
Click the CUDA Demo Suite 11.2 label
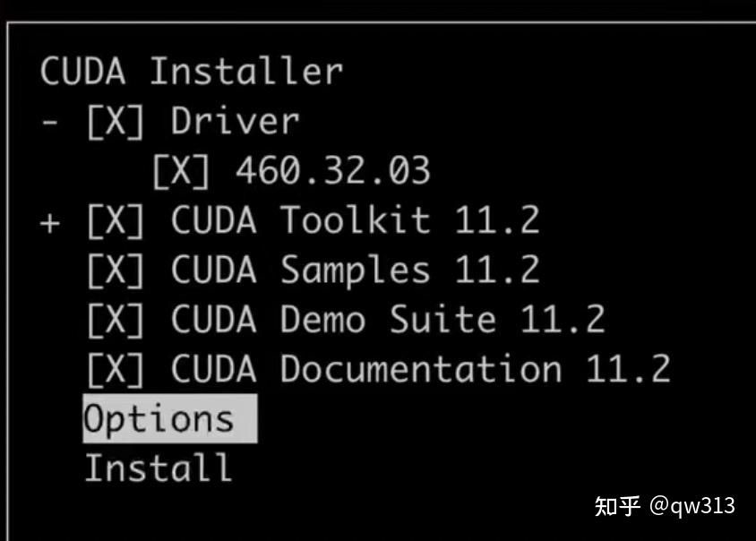(x=388, y=320)
